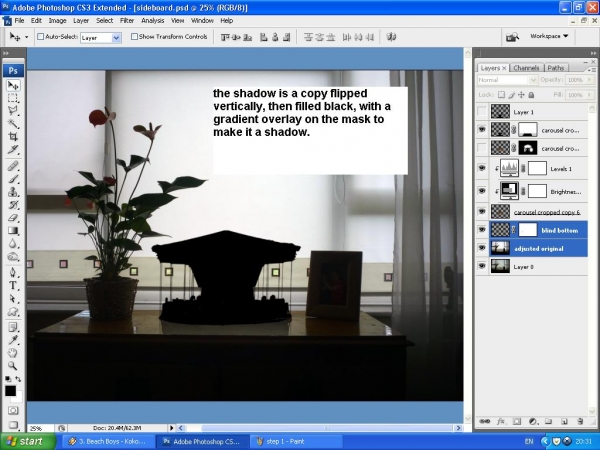Select the Lasso tool
Image resolution: width=600 pixels, height=450 pixels.
(x=13, y=111)
